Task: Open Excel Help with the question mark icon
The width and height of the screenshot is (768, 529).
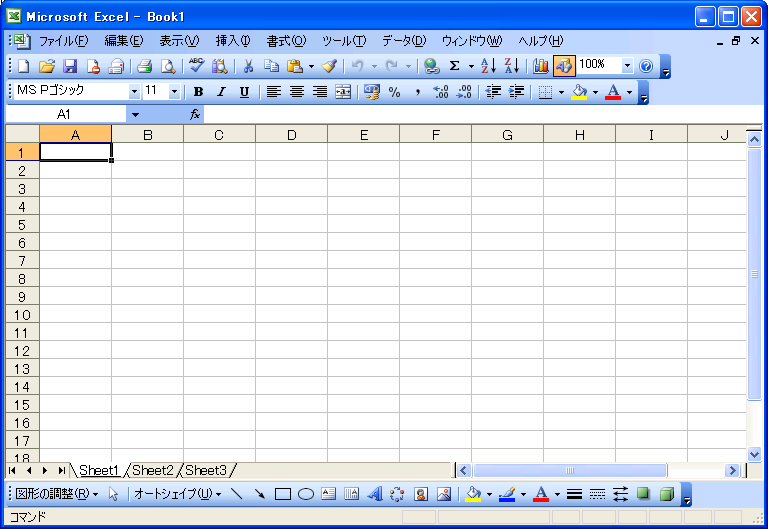Action: point(646,66)
